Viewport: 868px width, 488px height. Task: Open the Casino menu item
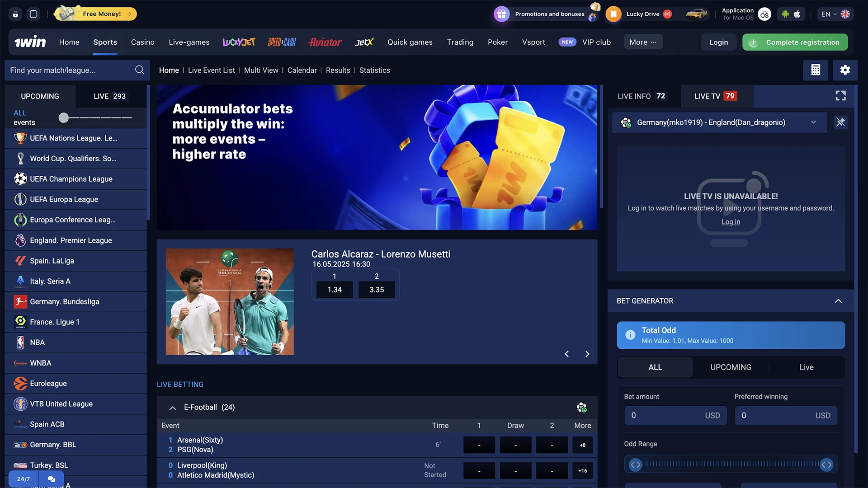pos(142,42)
